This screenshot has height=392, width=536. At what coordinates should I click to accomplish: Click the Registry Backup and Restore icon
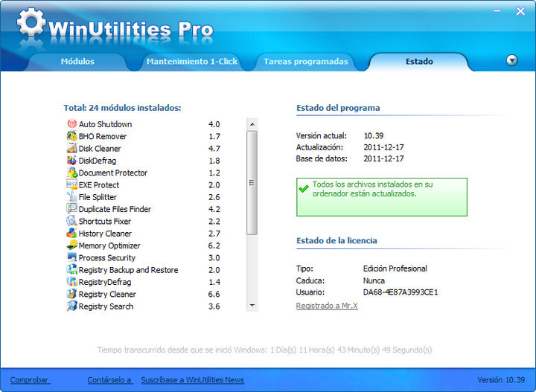pos(71,269)
